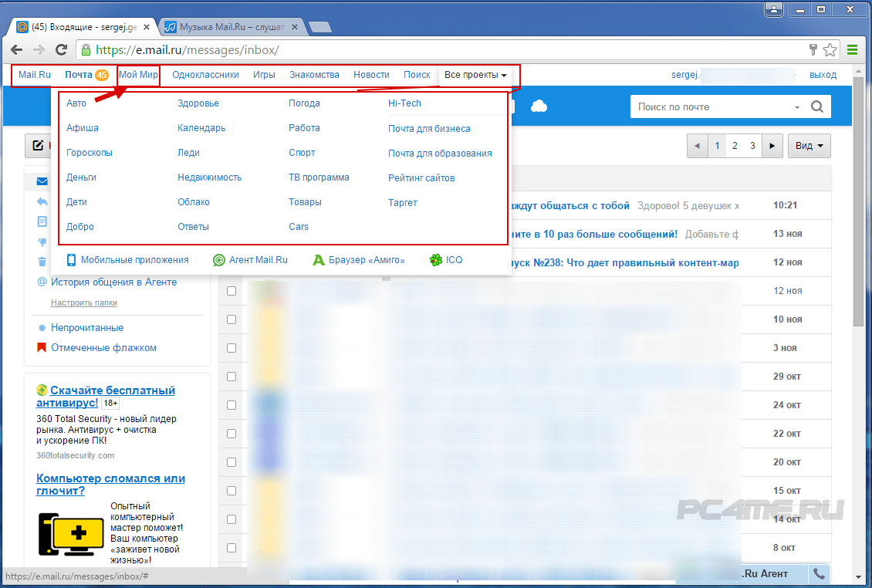Click the mail search magnifier icon
872x588 pixels.
pyautogui.click(x=817, y=107)
